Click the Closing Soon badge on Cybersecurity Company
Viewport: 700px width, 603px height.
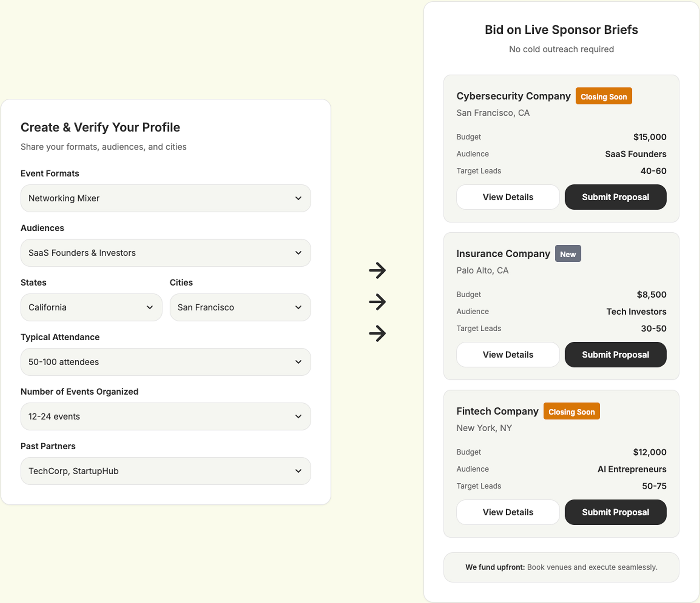[x=603, y=97]
